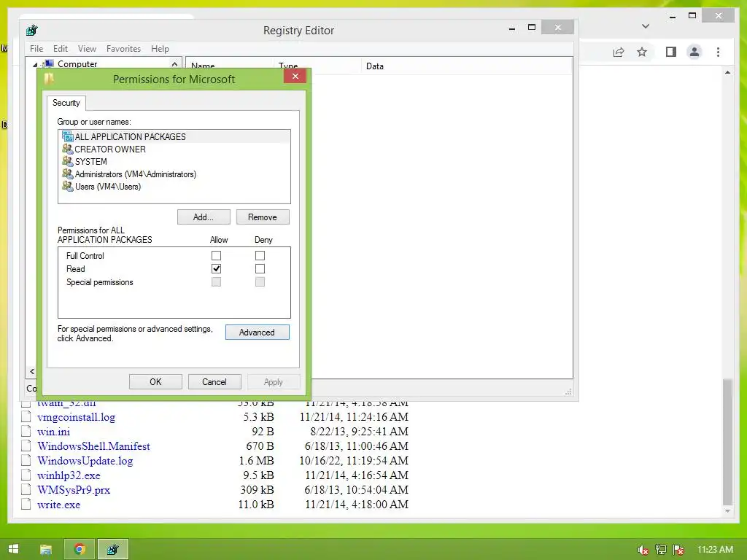Viewport: 747px width, 560px height.
Task: Click the file icon beside winhlp32.exe
Action: click(x=26, y=475)
